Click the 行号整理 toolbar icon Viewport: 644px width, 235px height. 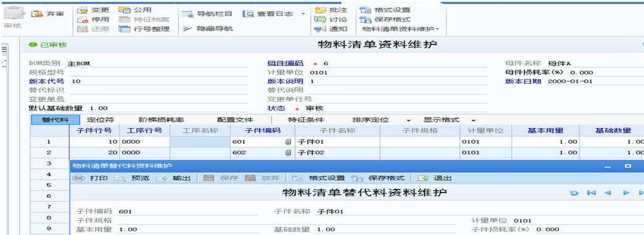tap(124, 29)
